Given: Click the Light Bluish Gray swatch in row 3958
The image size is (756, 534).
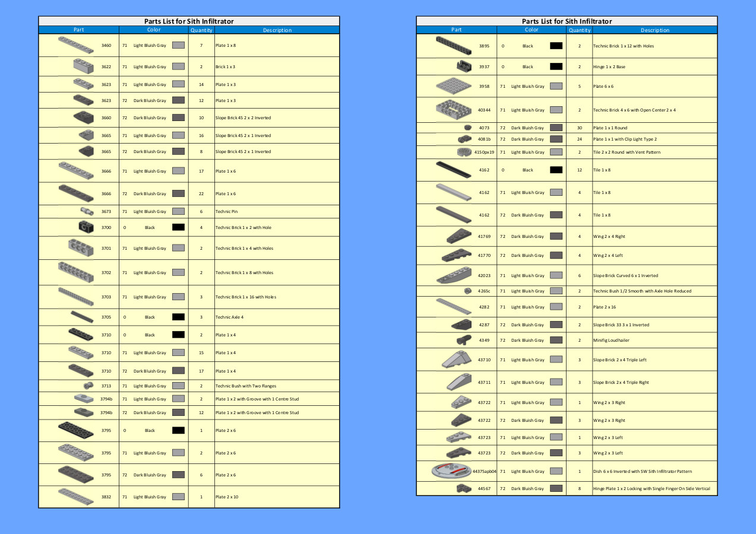Looking at the screenshot, I should point(556,86).
